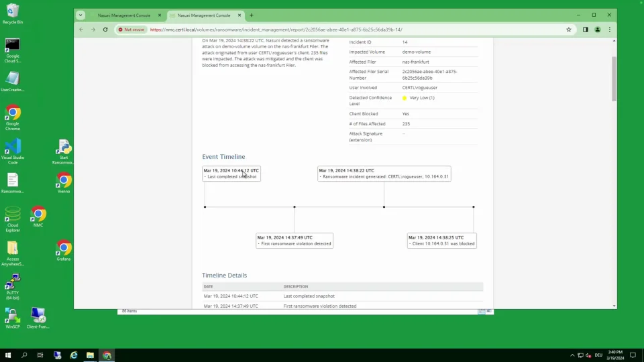Click the nas-frankfurt Affected Filer value
The width and height of the screenshot is (644, 362).
[x=415, y=62]
